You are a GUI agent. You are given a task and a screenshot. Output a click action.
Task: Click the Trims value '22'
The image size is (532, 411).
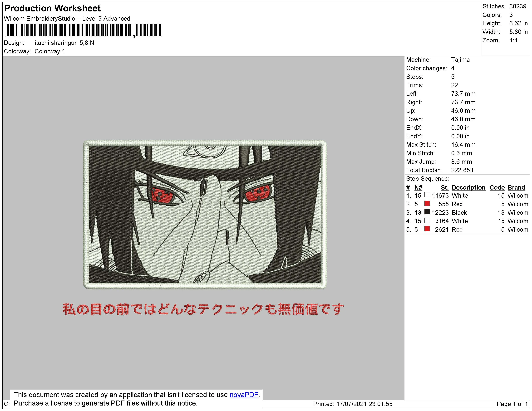(x=455, y=85)
